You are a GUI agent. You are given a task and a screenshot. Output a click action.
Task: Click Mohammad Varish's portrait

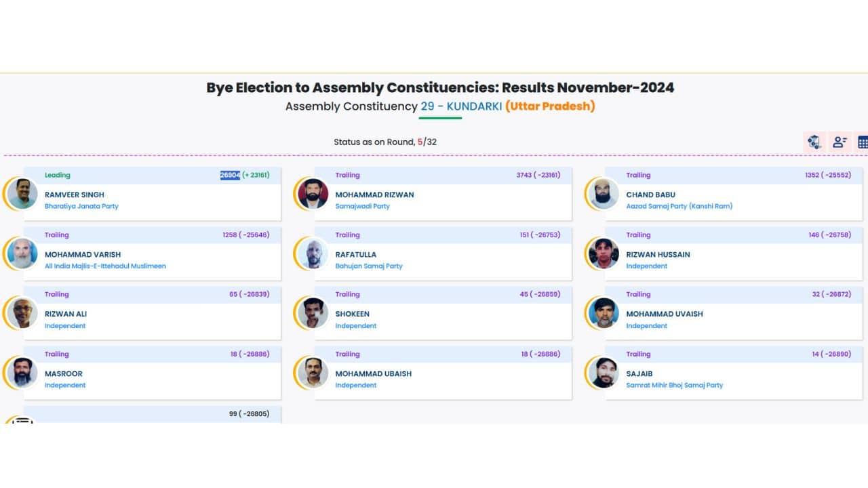(22, 253)
